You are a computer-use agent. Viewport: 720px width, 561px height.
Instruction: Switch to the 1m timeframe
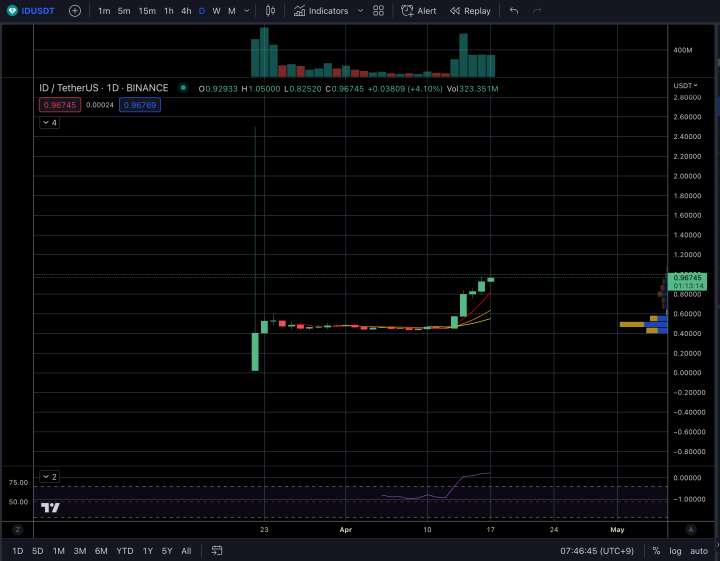tap(104, 11)
